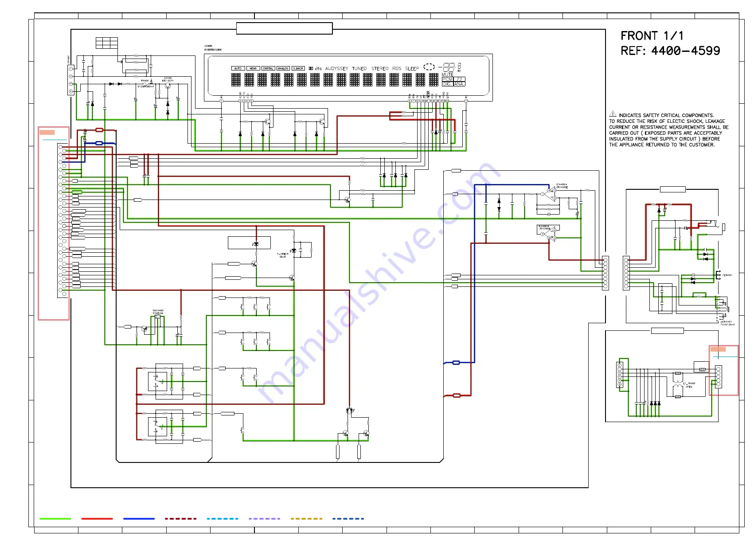Click the PJ-6124-9 jack part number
The height and width of the screenshot is (560, 754).
pos(727,325)
